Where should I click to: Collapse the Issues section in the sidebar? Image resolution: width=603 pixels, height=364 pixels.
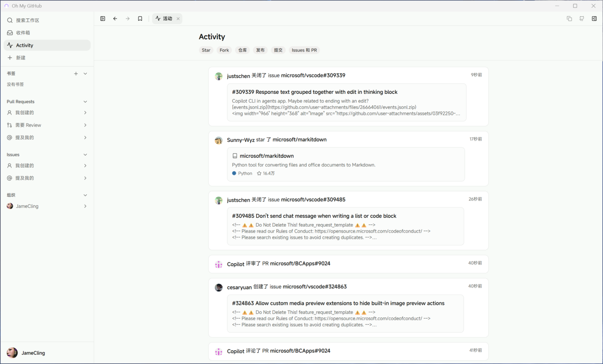(x=85, y=155)
